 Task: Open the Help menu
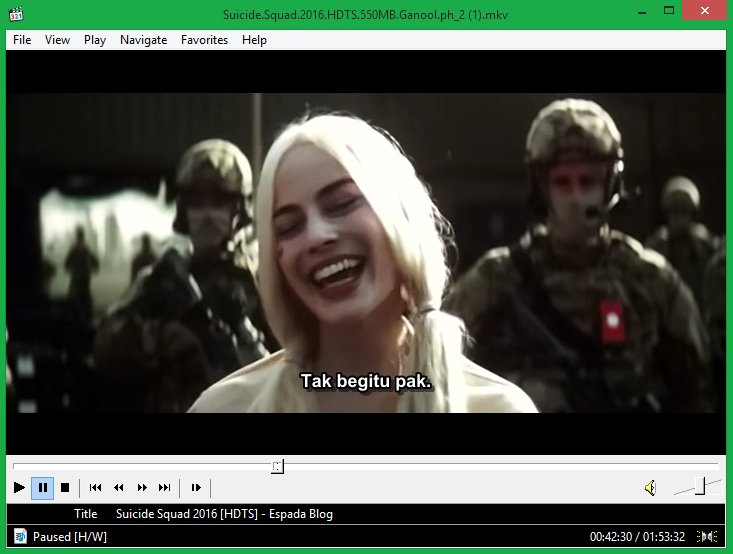point(254,40)
